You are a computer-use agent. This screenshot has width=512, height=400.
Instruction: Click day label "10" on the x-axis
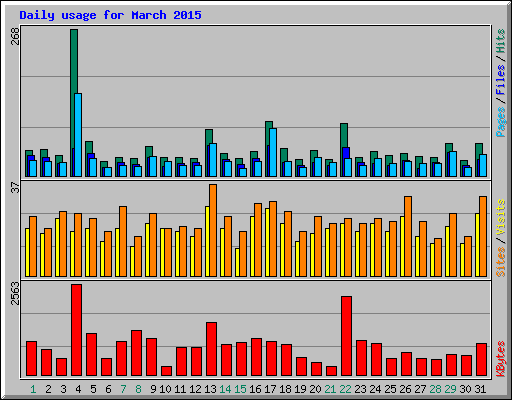[165, 389]
